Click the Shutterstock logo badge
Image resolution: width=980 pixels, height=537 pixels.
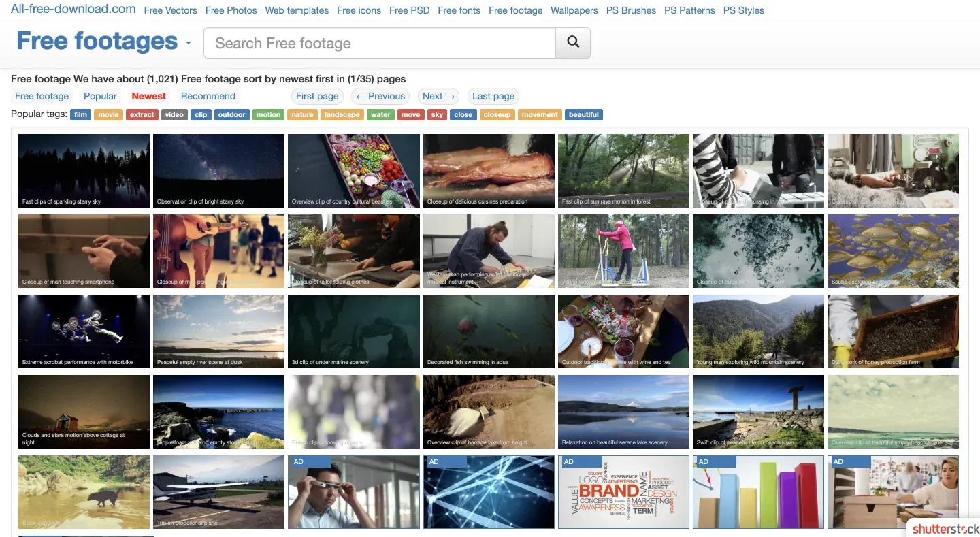coord(945,528)
